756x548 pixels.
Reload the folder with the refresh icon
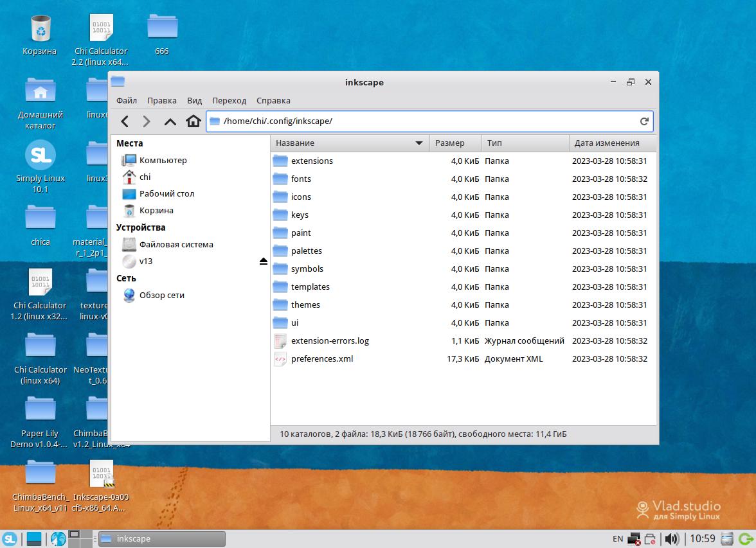643,121
